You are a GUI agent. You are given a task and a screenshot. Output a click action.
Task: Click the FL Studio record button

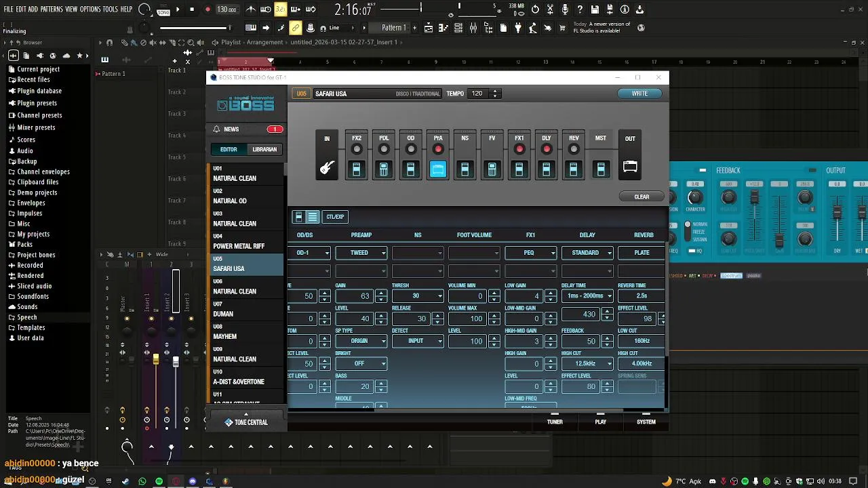click(208, 9)
